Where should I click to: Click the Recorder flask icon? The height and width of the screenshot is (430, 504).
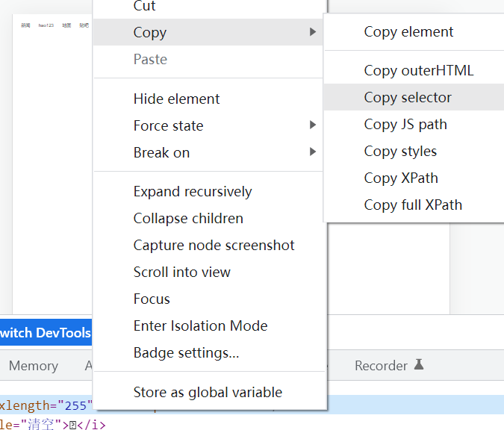pyautogui.click(x=419, y=365)
